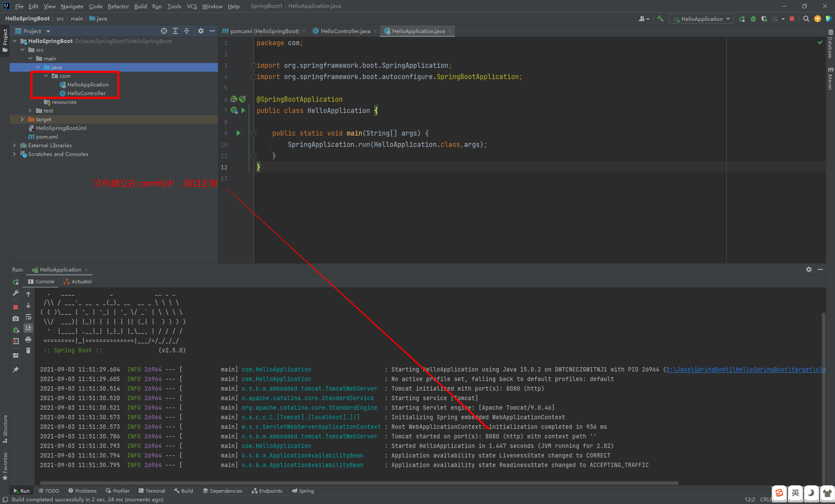Click the Exit process icon in Run panel

16,341
